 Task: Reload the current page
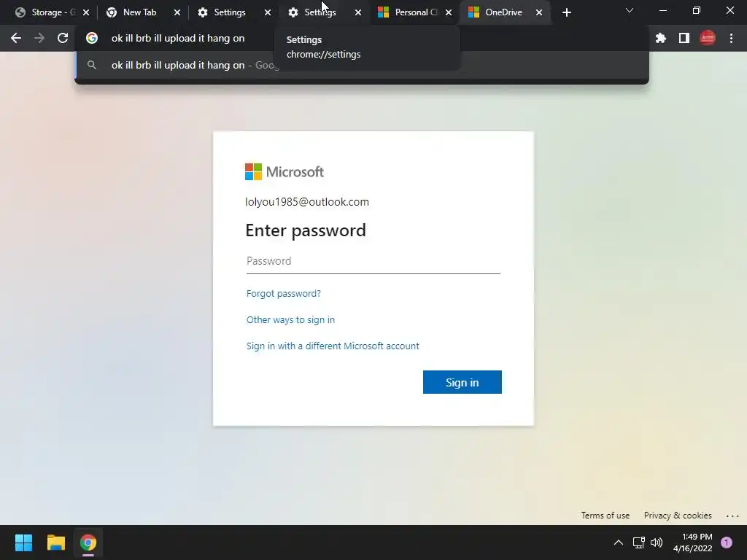(63, 38)
